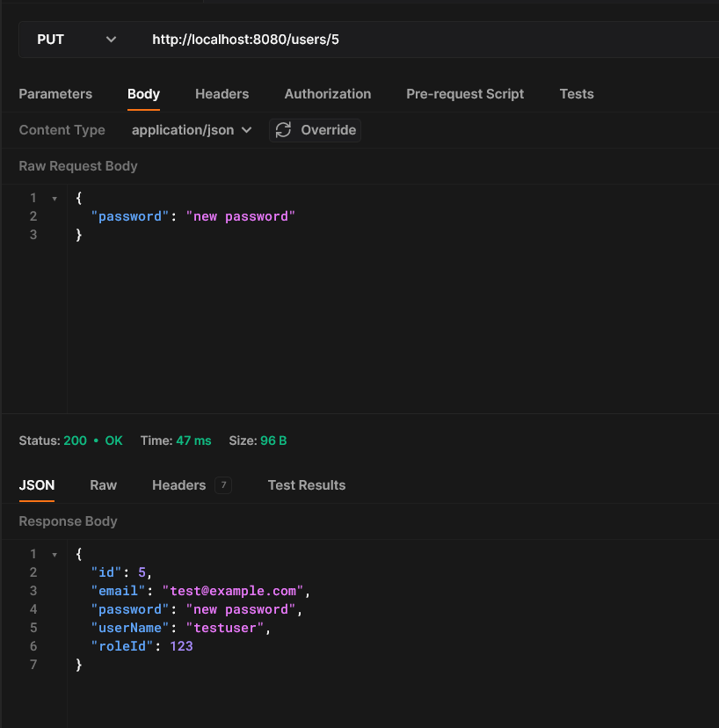Click the Override refresh icon
719x728 pixels.
click(x=283, y=130)
